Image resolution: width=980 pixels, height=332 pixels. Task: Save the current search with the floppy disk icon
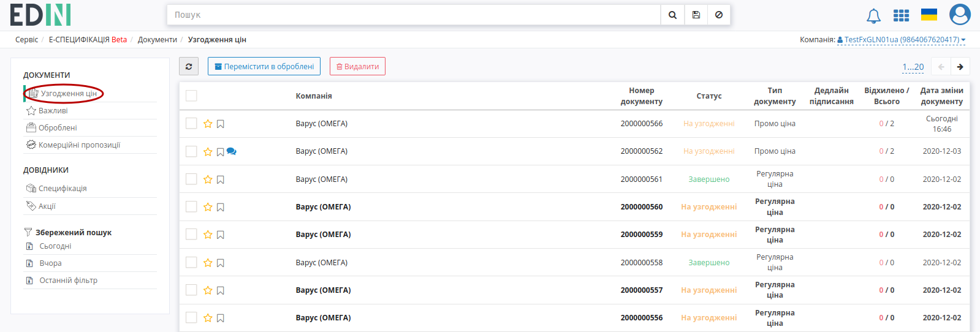pos(696,15)
